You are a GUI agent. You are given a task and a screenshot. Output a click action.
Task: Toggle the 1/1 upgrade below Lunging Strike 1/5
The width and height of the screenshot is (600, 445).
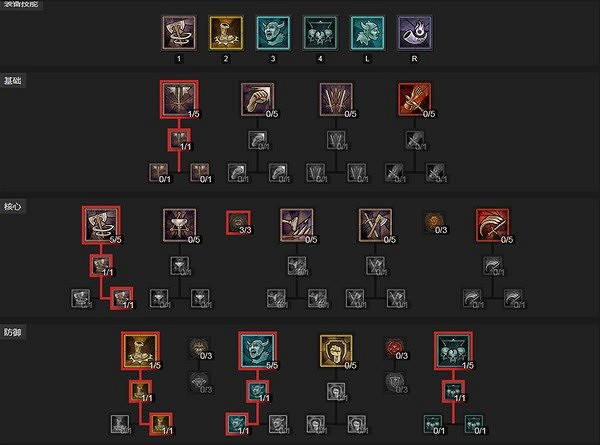(179, 140)
